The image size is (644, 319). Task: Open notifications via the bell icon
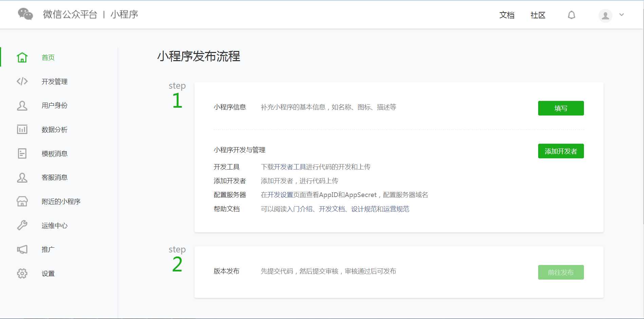coord(572,15)
